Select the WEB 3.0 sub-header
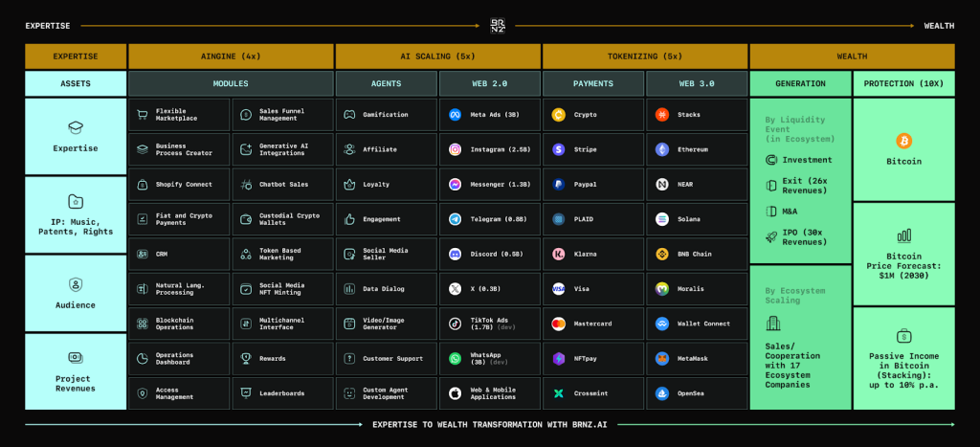This screenshot has width=980, height=447. pyautogui.click(x=697, y=84)
